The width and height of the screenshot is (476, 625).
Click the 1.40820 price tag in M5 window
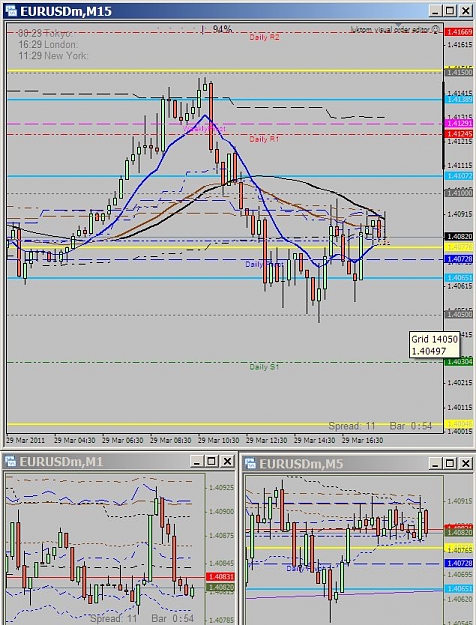click(x=458, y=532)
